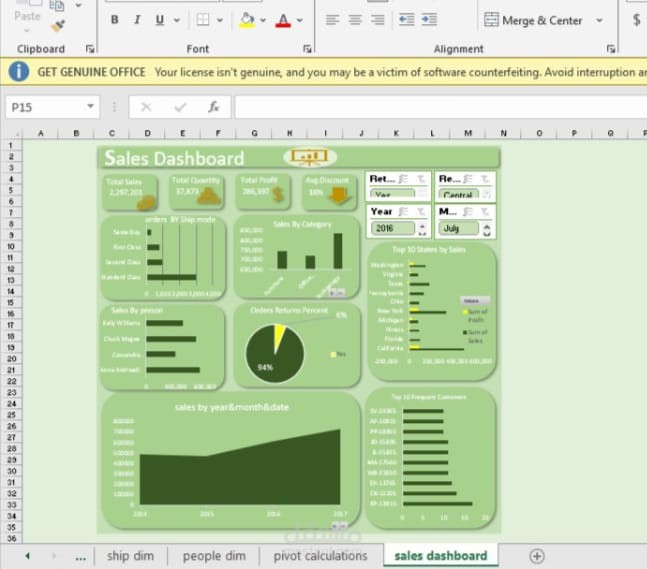This screenshot has width=647, height=569.
Task: Switch to the people dim sheet tab
Action: (214, 556)
